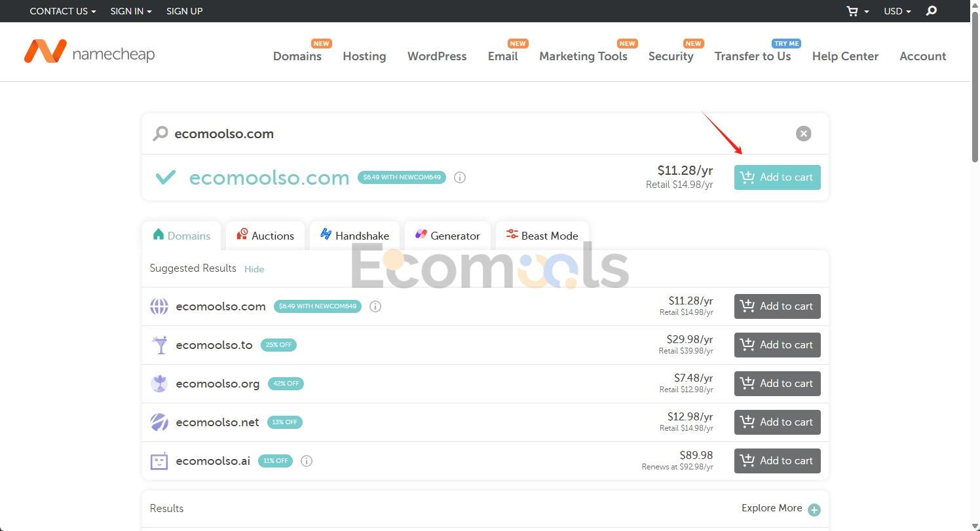Viewport: 980px width, 531px height.
Task: Click the 25% OFF badge for ecomoolso.to
Action: pos(278,345)
